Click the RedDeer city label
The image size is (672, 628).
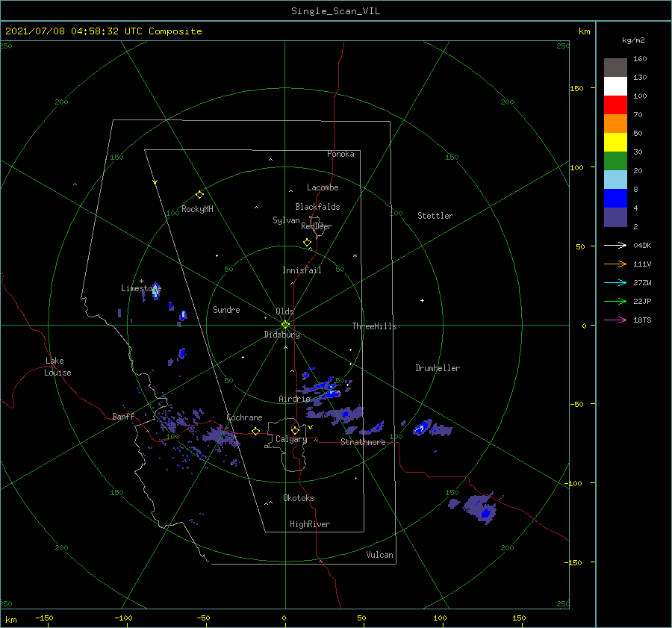pyautogui.click(x=317, y=226)
